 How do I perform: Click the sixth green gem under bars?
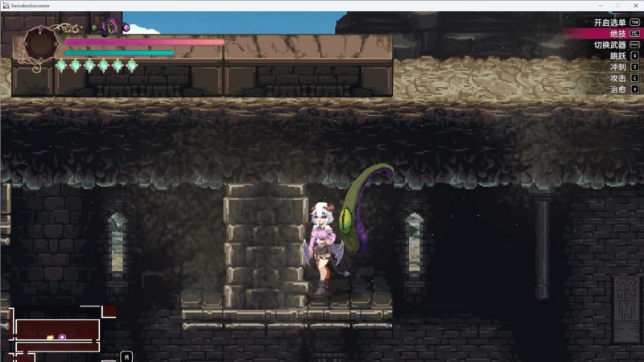point(131,65)
